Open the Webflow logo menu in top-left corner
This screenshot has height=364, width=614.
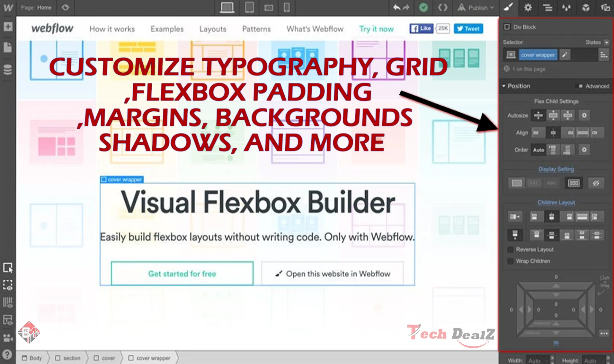[x=8, y=7]
